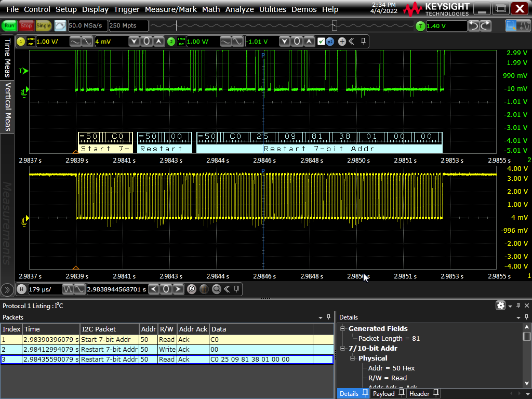The width and height of the screenshot is (532, 399).
Task: Click the Run acquisition button
Action: (9, 25)
